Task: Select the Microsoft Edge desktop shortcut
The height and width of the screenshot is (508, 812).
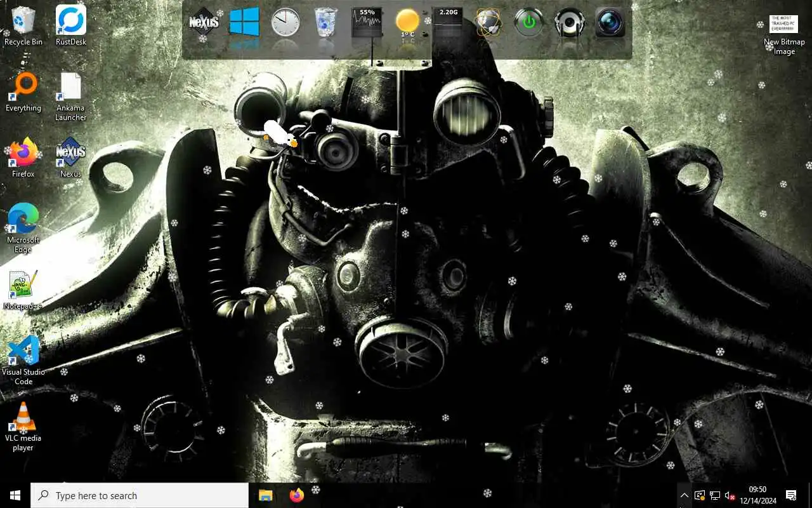Action: pos(23,229)
